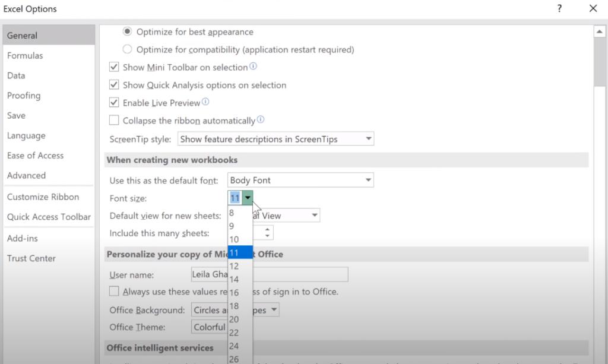The image size is (608, 364).
Task: Open the Proofing options category
Action: pyautogui.click(x=49, y=96)
